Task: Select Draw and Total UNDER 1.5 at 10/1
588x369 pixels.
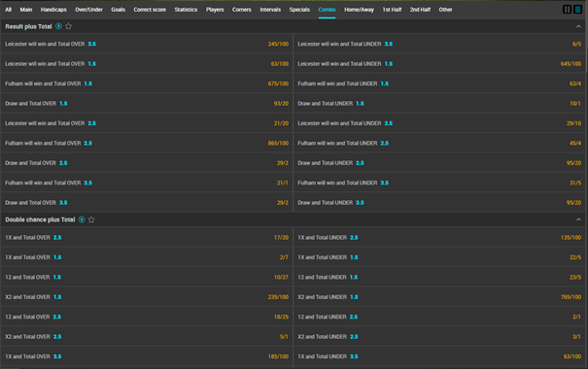Action: pyautogui.click(x=438, y=103)
